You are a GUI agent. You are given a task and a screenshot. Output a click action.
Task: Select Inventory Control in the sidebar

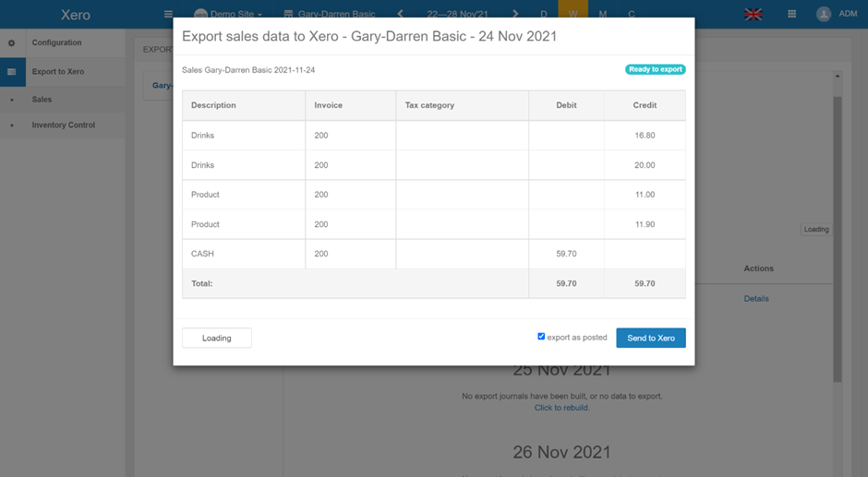point(63,125)
